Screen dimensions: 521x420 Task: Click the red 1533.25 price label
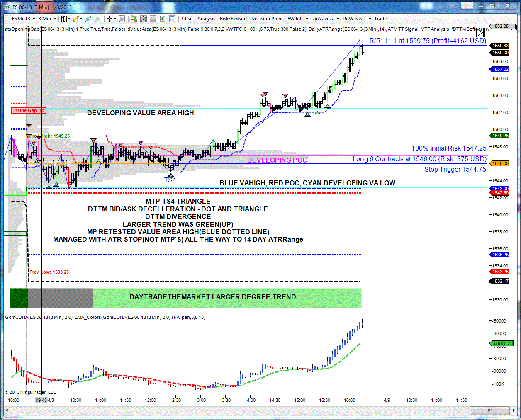pos(500,272)
